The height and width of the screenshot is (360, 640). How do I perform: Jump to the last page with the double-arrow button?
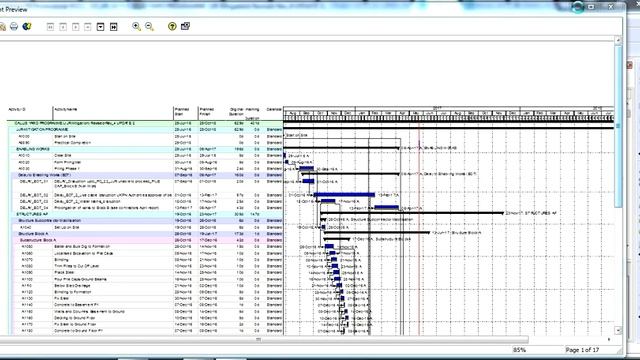coord(113,27)
